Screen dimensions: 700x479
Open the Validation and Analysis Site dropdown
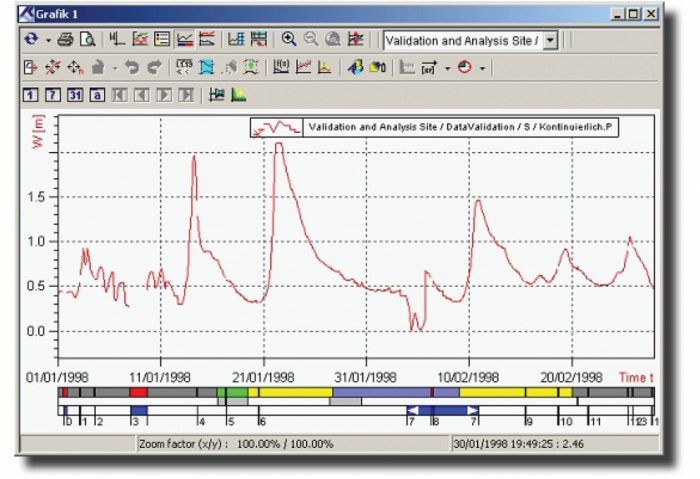(x=550, y=41)
